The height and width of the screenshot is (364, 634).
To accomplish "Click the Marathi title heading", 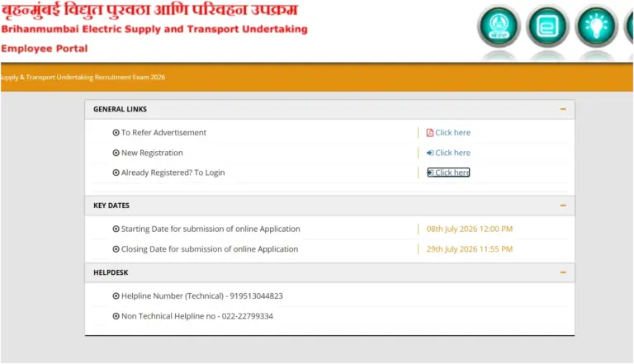I will [150, 10].
